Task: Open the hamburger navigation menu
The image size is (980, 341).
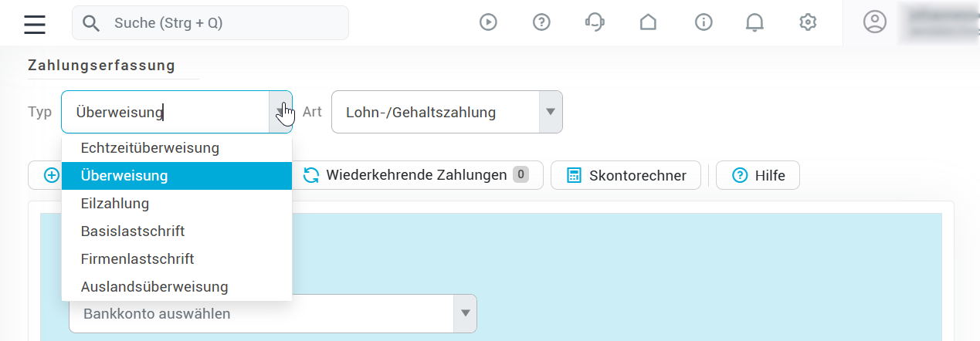Action: coord(35,23)
